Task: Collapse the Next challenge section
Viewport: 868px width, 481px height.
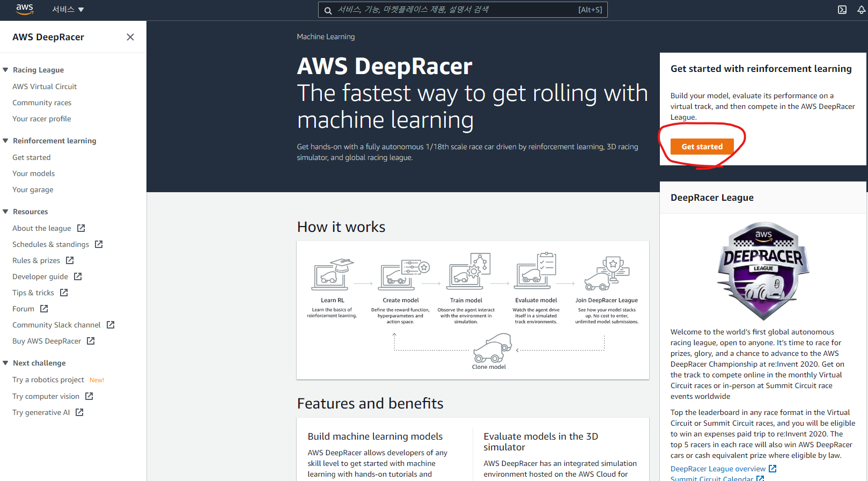Action: (x=5, y=363)
